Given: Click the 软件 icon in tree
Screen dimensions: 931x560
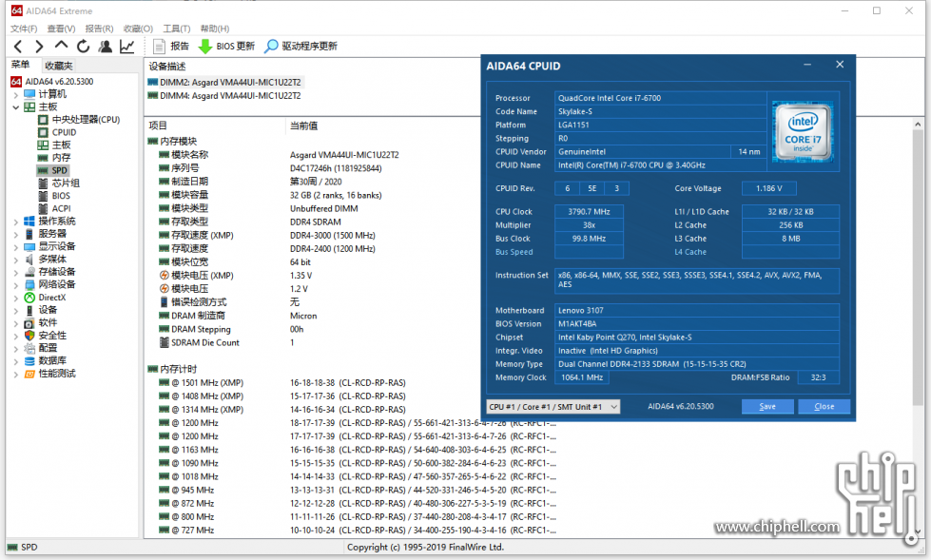Looking at the screenshot, I should (29, 323).
